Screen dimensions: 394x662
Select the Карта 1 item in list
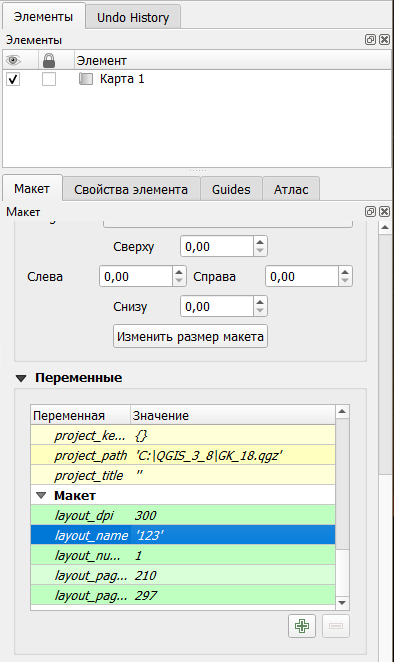pyautogui.click(x=122, y=79)
